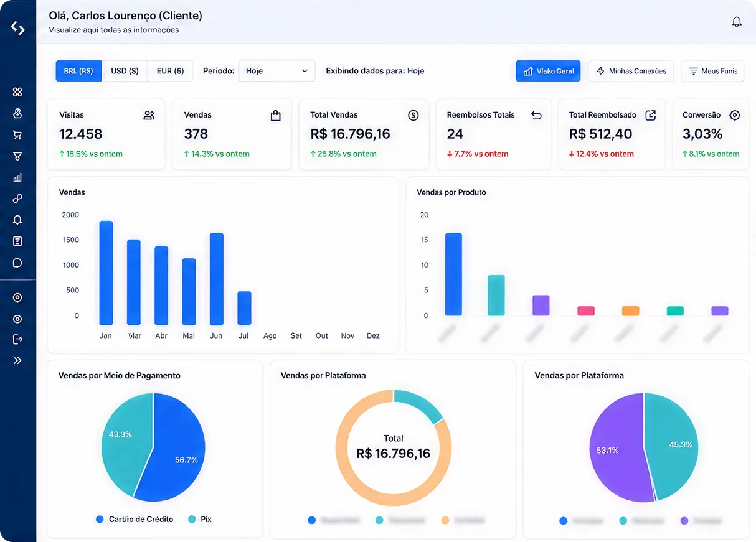This screenshot has height=542, width=756.
Task: Open Minhas Conexões
Action: coord(631,71)
